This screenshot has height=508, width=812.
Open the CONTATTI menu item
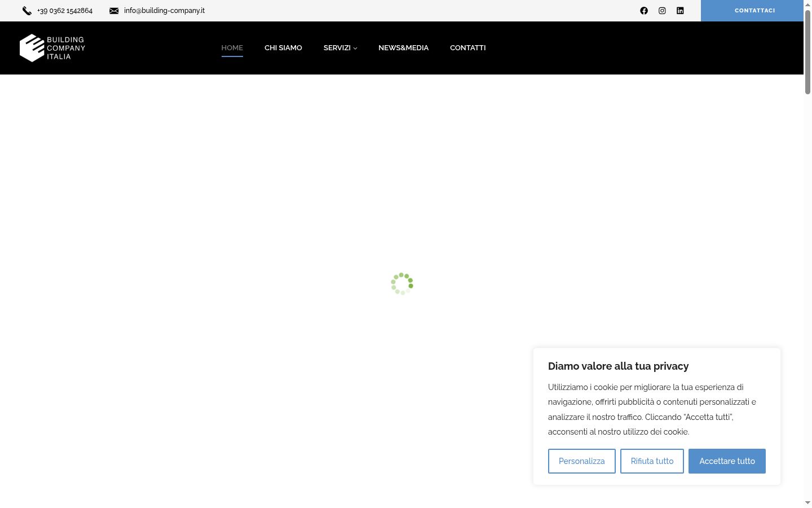pyautogui.click(x=467, y=48)
